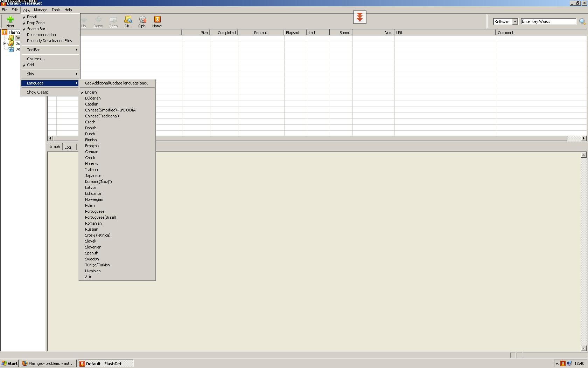
Task: Toggle the Drop Zone menu option
Action: coord(36,23)
